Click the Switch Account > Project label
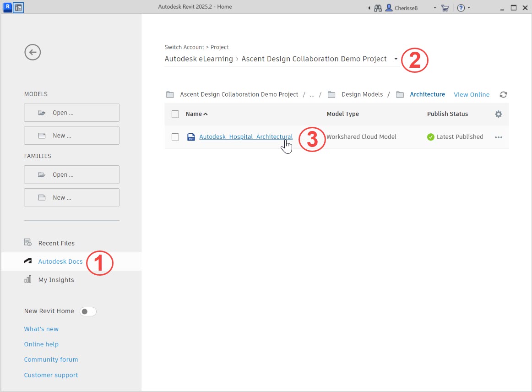Screen dimensions: 532x392 point(196,47)
